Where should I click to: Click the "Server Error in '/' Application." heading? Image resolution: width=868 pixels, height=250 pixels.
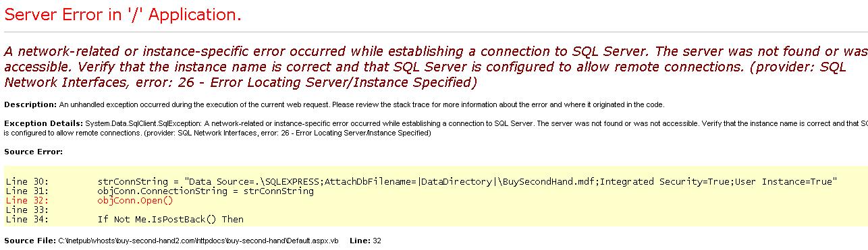pos(122,15)
